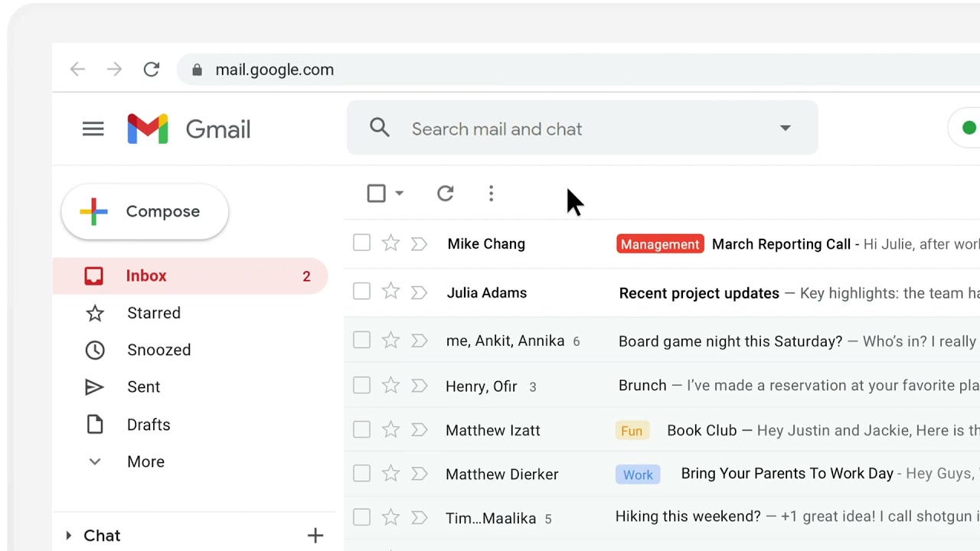Image resolution: width=980 pixels, height=551 pixels.
Task: Click the Fun label tag
Action: point(632,431)
